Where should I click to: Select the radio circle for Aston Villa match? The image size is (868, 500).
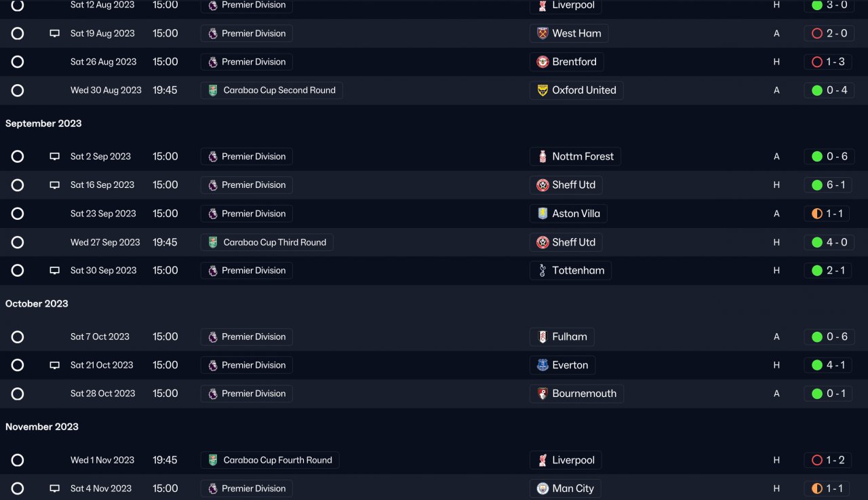tap(18, 214)
